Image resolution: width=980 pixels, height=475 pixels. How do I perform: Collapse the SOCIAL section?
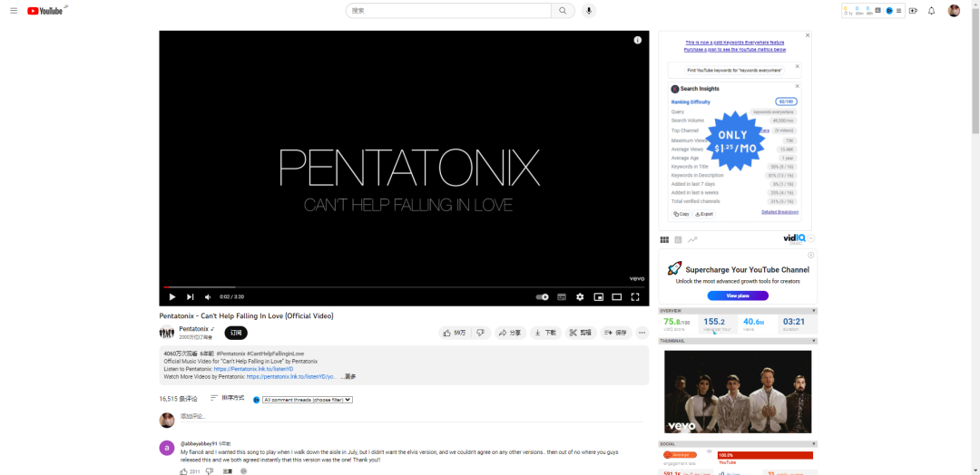[814, 444]
